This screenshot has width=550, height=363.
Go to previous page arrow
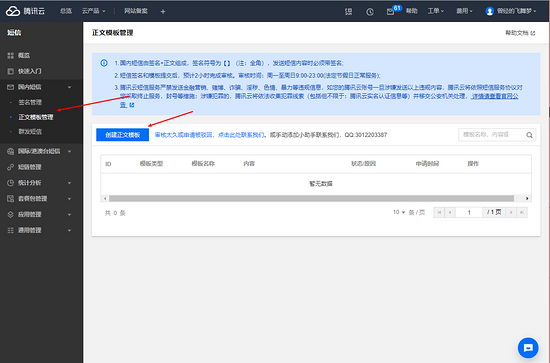point(450,212)
